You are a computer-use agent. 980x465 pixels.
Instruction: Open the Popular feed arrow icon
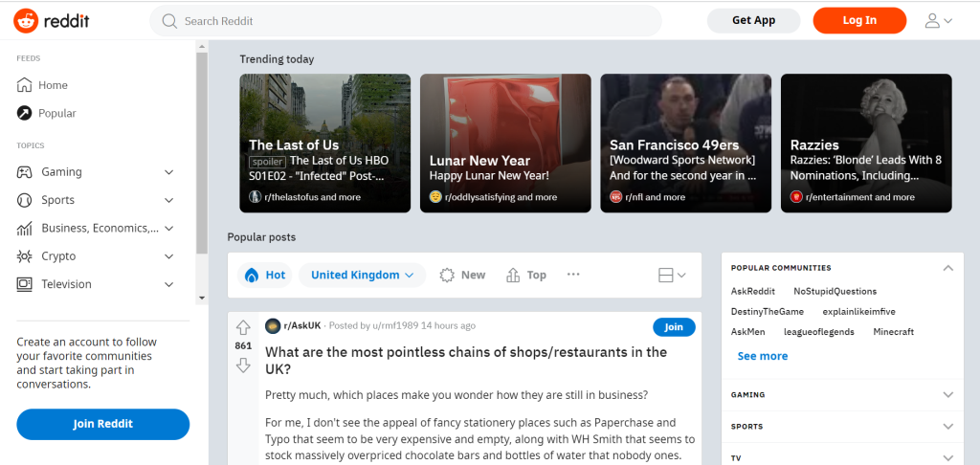(24, 113)
